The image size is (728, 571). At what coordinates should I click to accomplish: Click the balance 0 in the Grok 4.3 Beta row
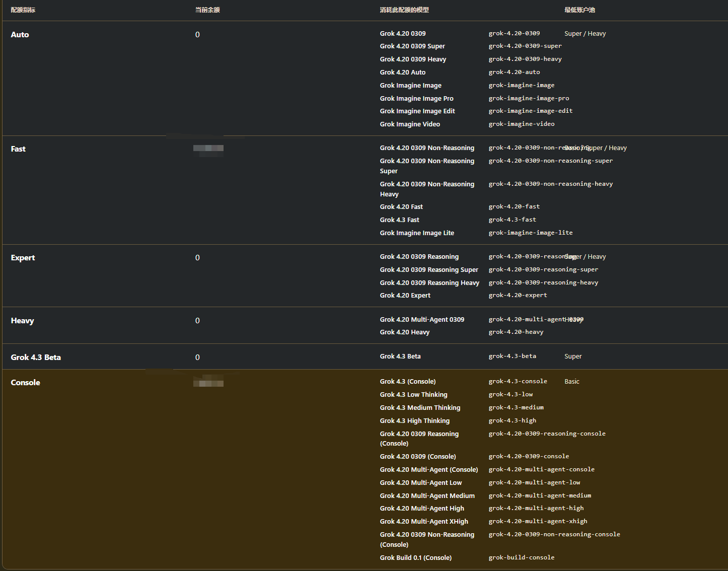point(197,358)
